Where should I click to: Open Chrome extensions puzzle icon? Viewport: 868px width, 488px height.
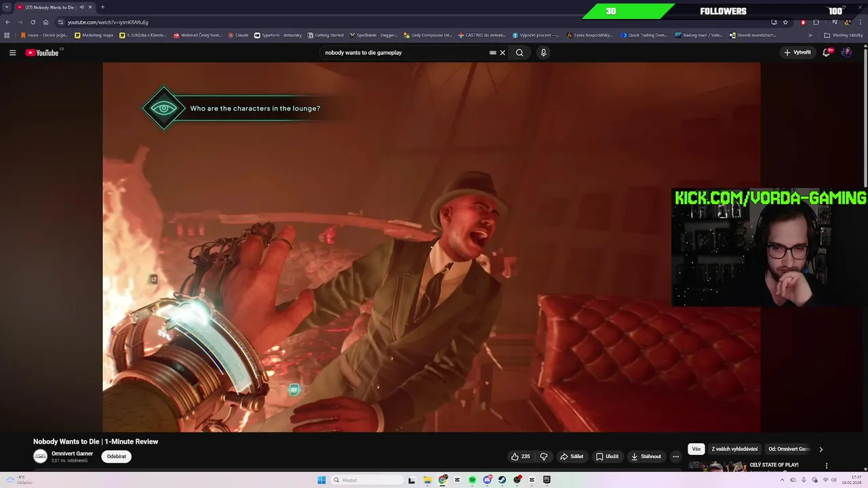(x=816, y=22)
